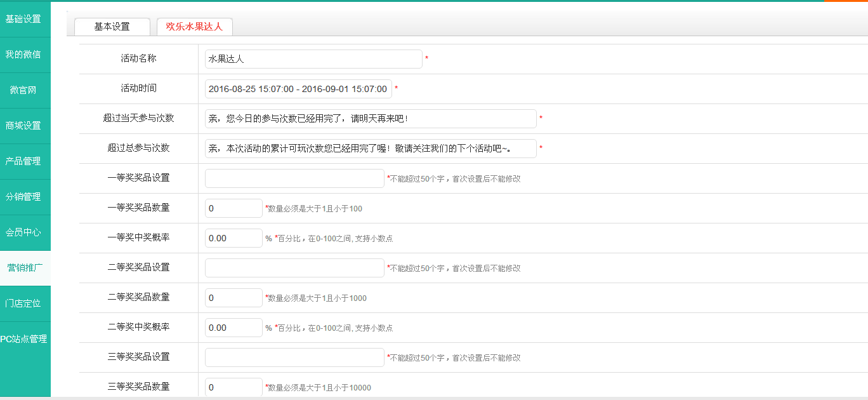Viewport: 868px width, 400px height.
Task: Focus the 一等奖奖品设置 input box
Action: (294, 178)
